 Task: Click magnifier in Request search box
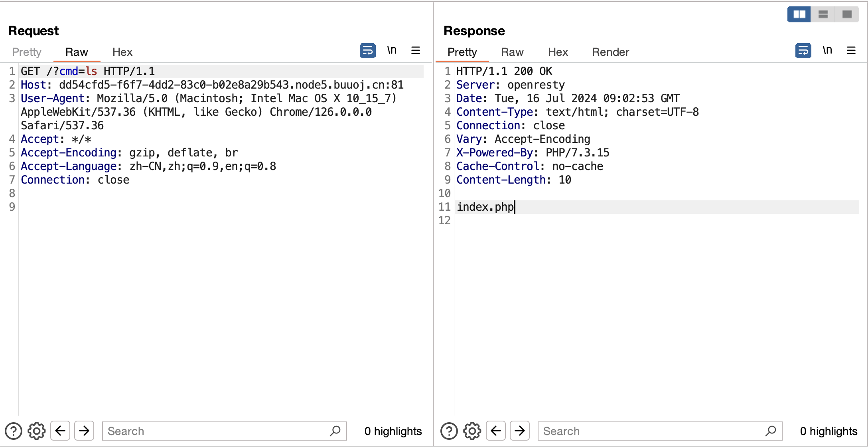click(x=335, y=431)
